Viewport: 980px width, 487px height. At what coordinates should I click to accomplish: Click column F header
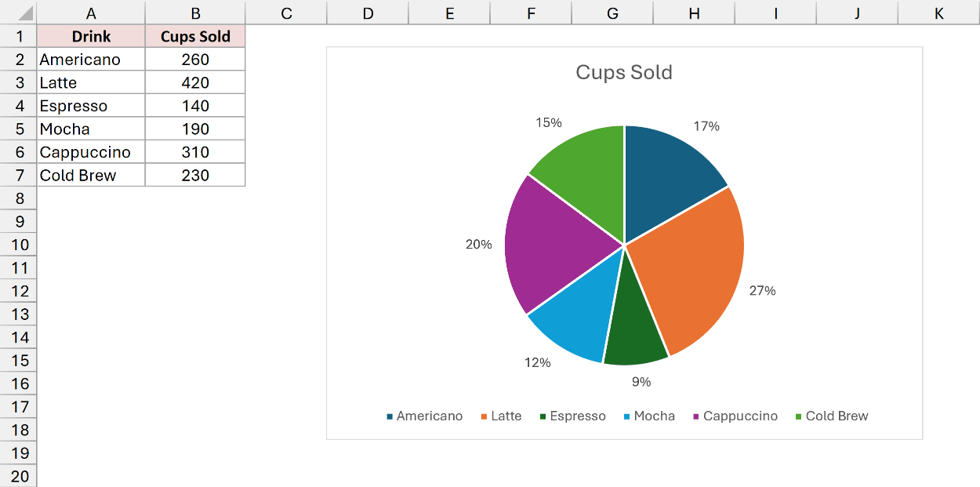[x=531, y=13]
